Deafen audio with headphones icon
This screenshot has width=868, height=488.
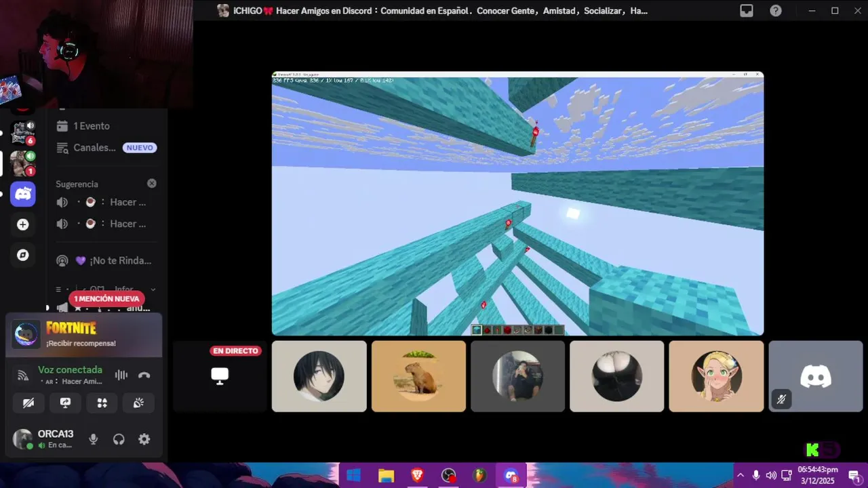(x=119, y=439)
